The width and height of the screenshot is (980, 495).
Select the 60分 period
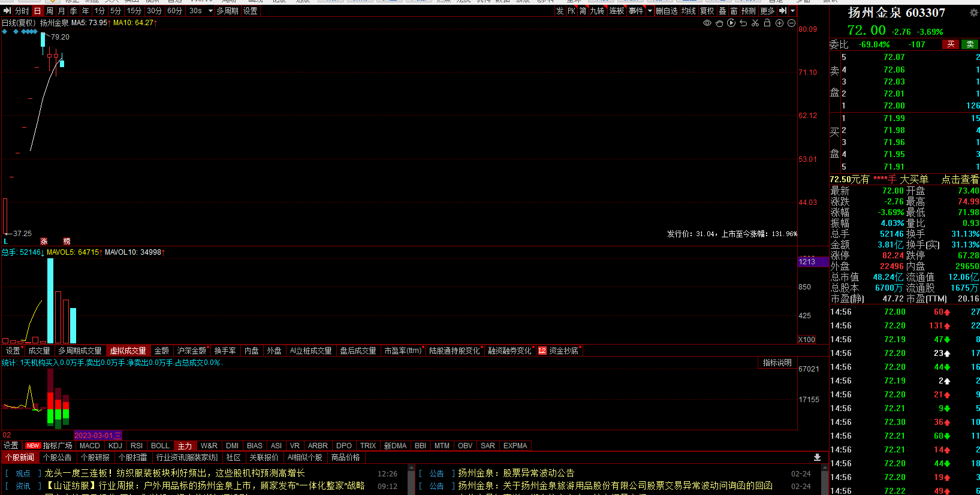[x=174, y=11]
